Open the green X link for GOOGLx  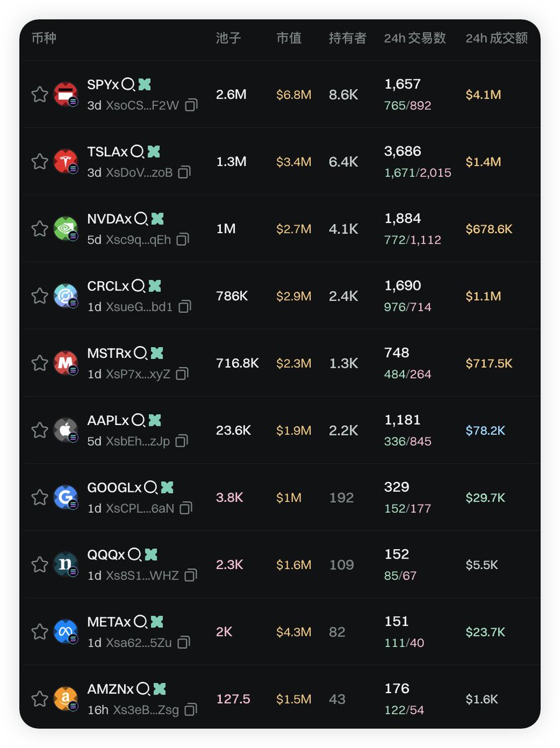click(167, 487)
